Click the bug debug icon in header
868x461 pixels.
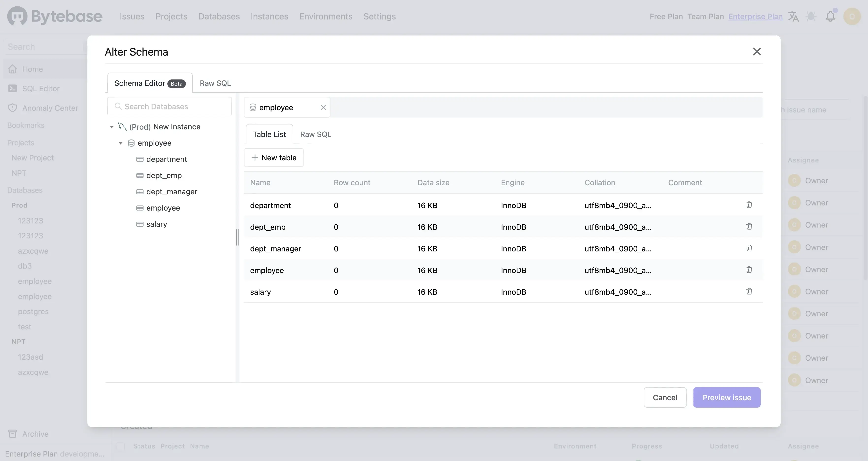click(811, 16)
